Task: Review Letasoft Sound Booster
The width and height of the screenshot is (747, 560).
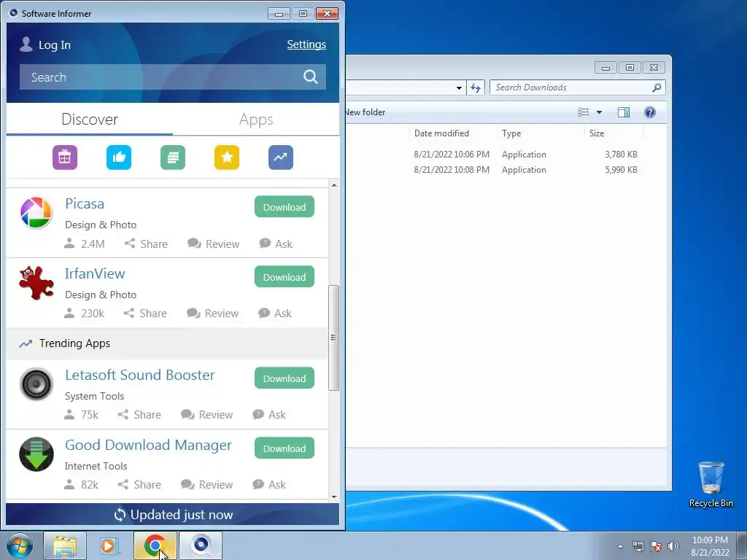Action: [206, 415]
